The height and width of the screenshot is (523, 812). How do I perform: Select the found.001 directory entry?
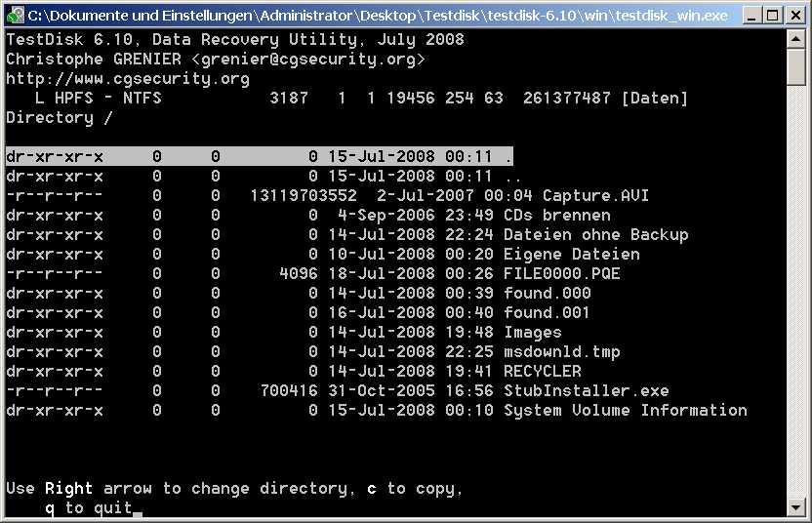pyautogui.click(x=299, y=313)
